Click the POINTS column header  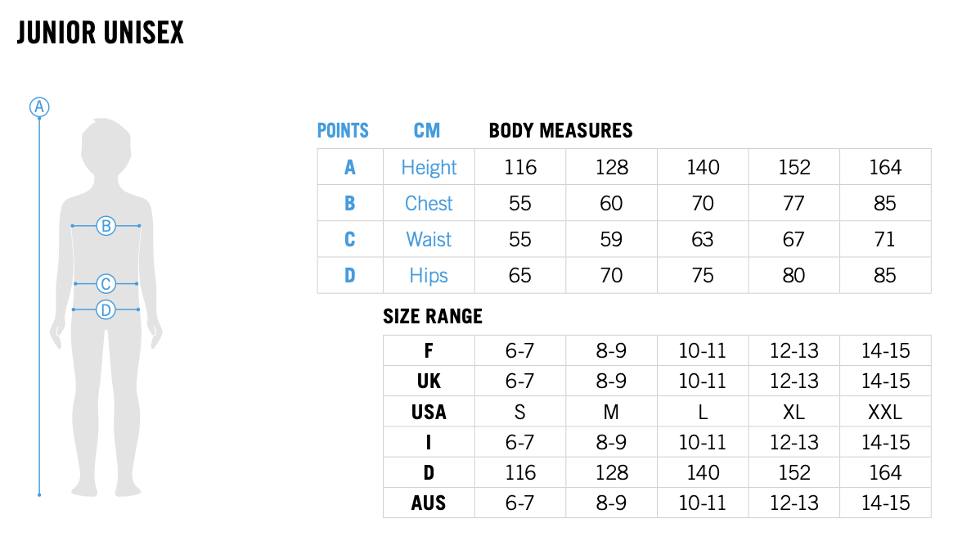[x=343, y=130]
